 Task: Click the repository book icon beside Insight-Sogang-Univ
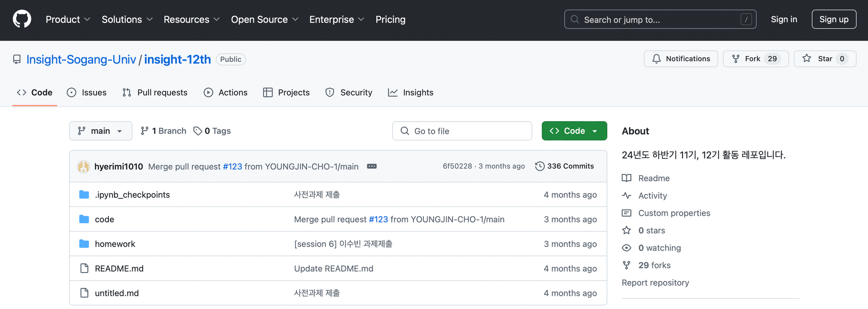point(17,59)
